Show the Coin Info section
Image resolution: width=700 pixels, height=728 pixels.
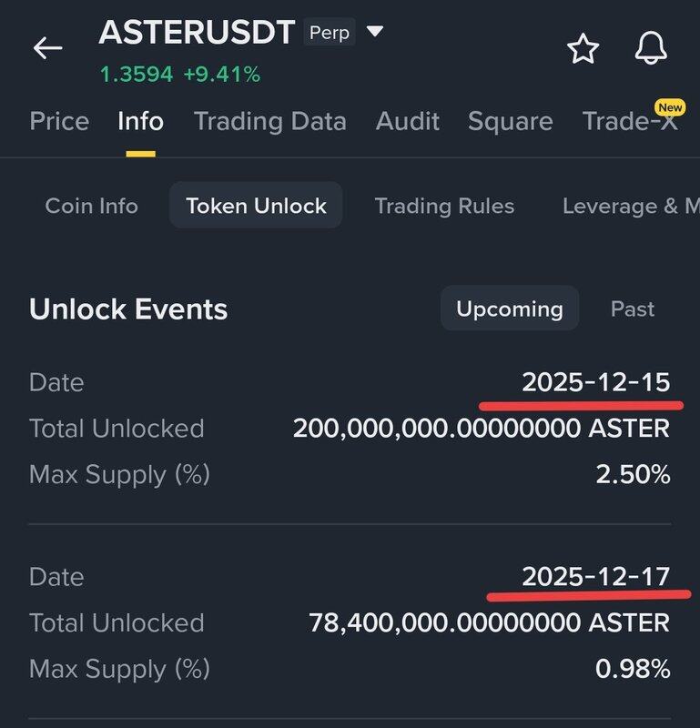point(91,206)
